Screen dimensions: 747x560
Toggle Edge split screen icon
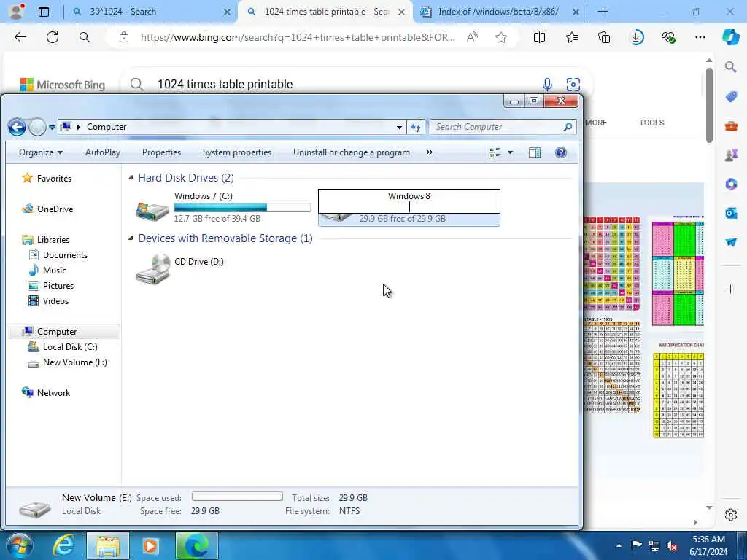[x=539, y=37]
